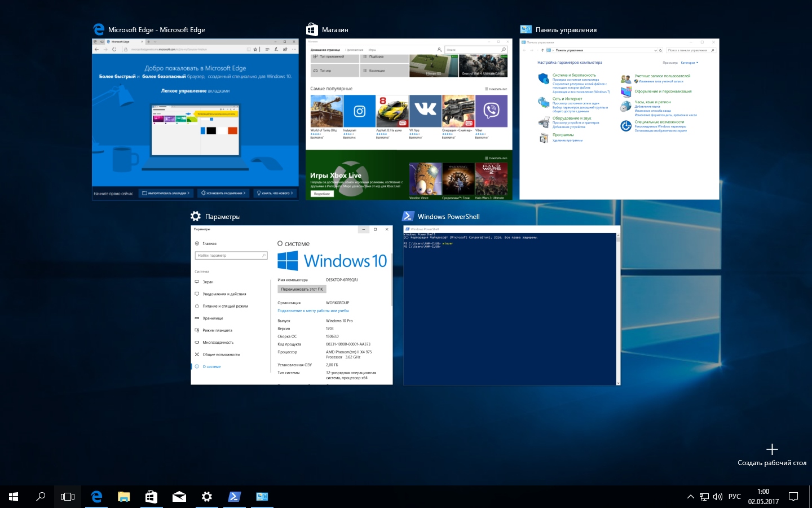Toggle the Task View button
This screenshot has width=812, height=508.
tap(68, 497)
